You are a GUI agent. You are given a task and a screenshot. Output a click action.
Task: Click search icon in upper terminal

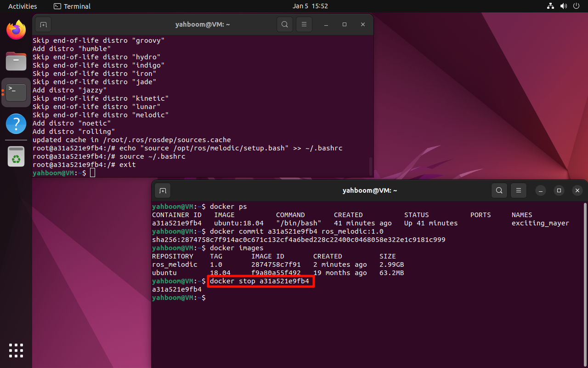point(285,24)
